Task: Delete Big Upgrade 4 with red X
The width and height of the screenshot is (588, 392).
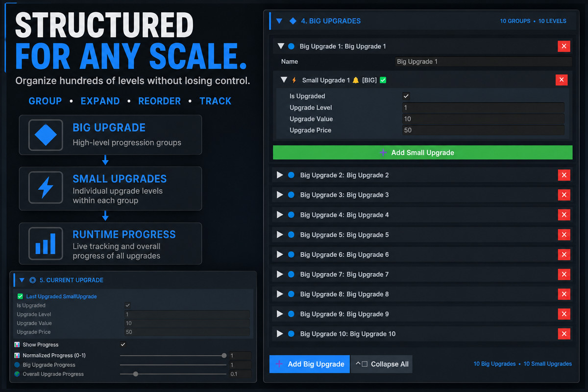Action: click(564, 215)
